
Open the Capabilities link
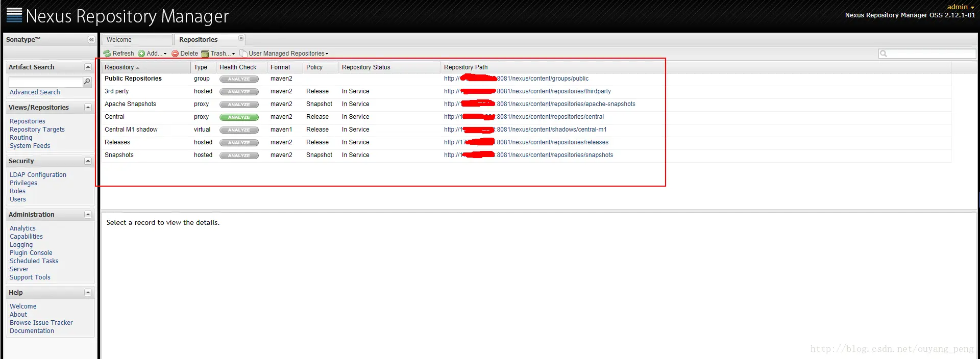(x=27, y=237)
